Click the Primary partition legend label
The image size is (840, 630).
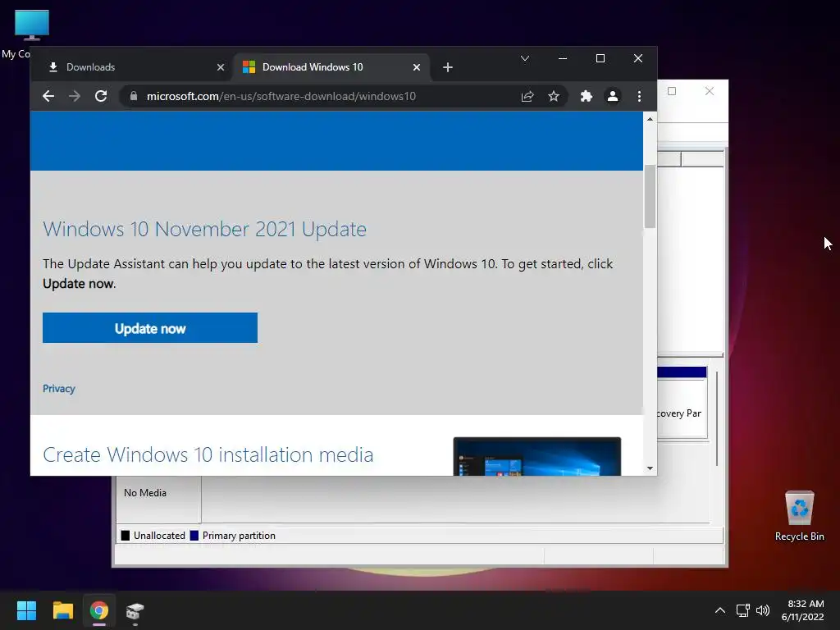point(239,536)
